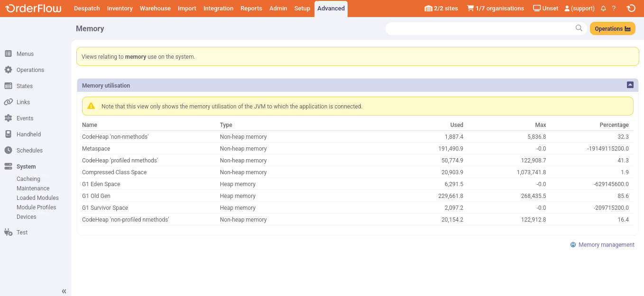
Task: Click the Operations button near the search bar
Action: click(612, 28)
